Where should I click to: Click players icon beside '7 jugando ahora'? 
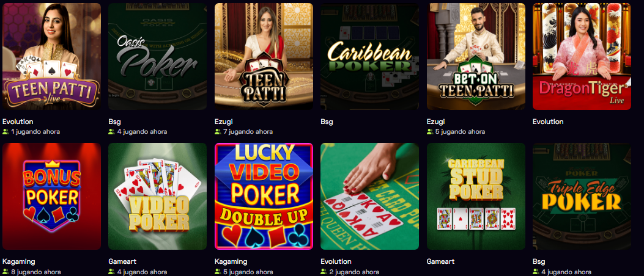218,132
